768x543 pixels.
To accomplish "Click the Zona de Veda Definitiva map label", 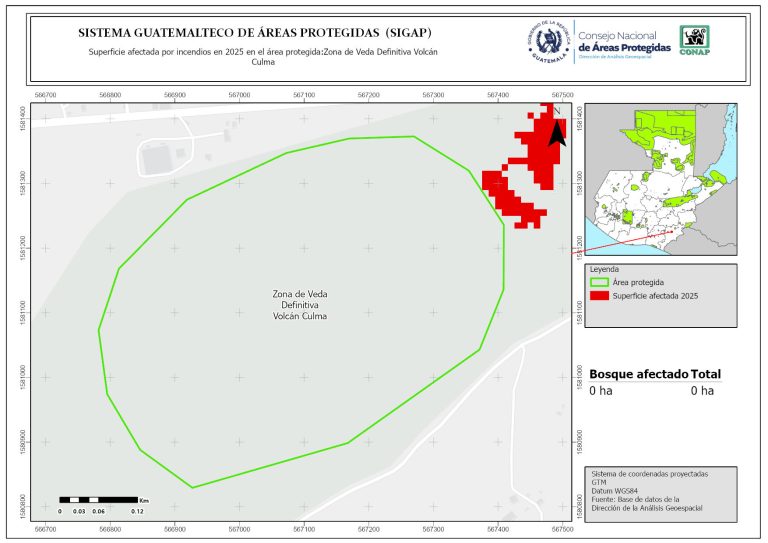I will point(300,305).
